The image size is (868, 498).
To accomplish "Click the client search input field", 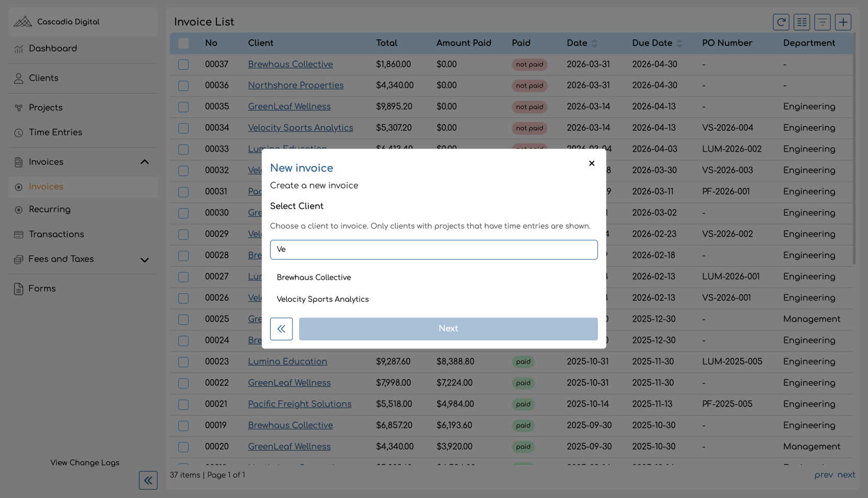I will [x=434, y=249].
